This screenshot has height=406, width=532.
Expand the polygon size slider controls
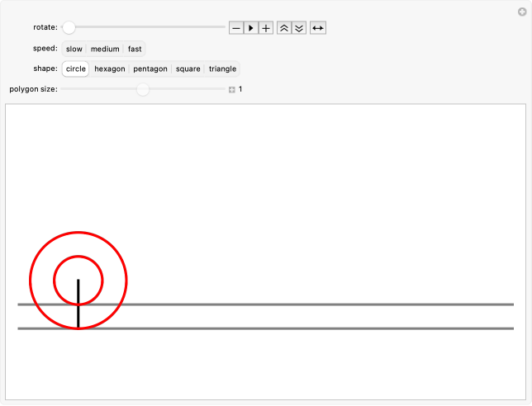coord(232,89)
